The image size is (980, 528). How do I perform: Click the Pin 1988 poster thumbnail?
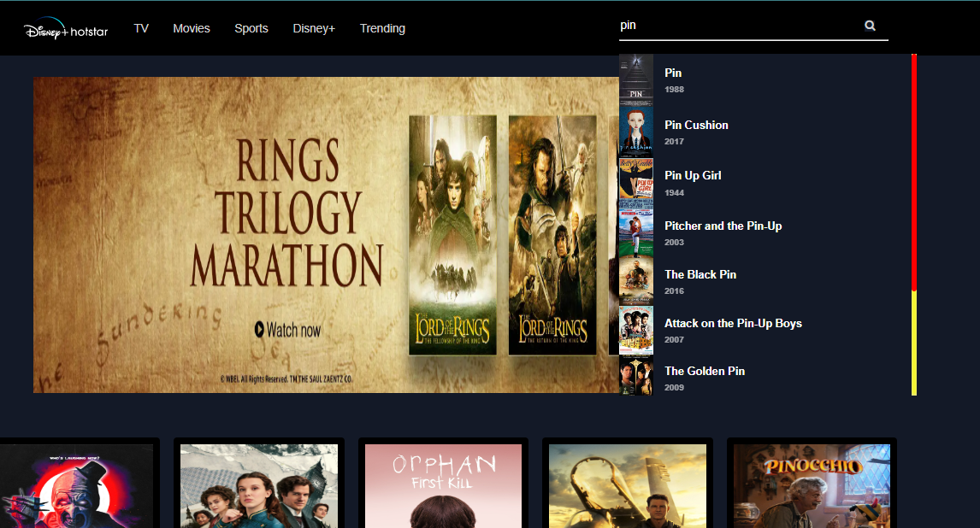636,80
